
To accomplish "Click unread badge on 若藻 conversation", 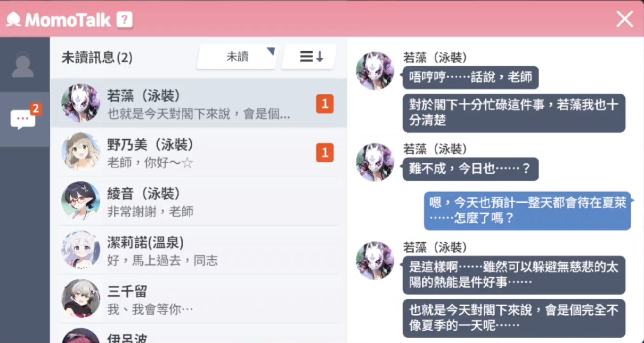I will coord(325,104).
